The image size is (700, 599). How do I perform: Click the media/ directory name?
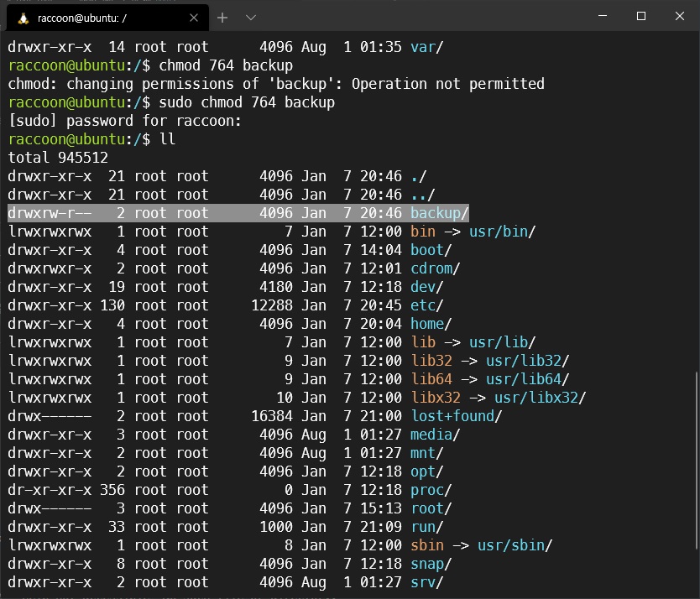[x=436, y=435]
